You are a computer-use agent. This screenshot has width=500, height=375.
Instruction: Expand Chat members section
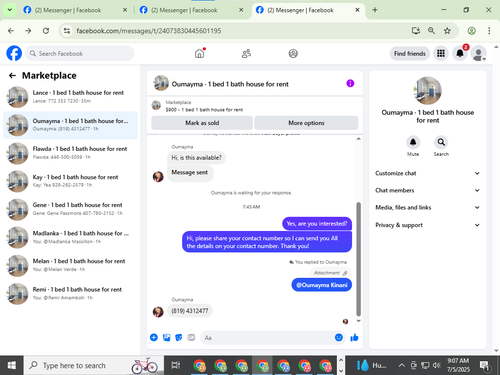[x=428, y=190]
